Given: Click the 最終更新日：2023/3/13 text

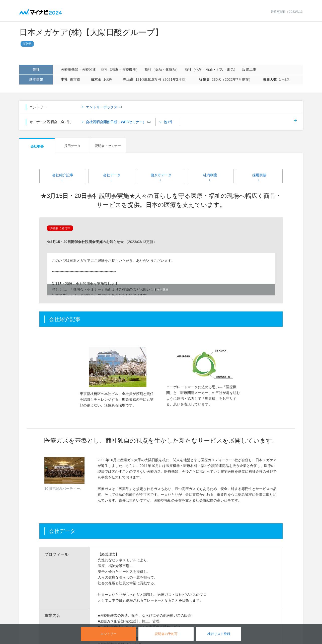Looking at the screenshot, I should click(287, 12).
